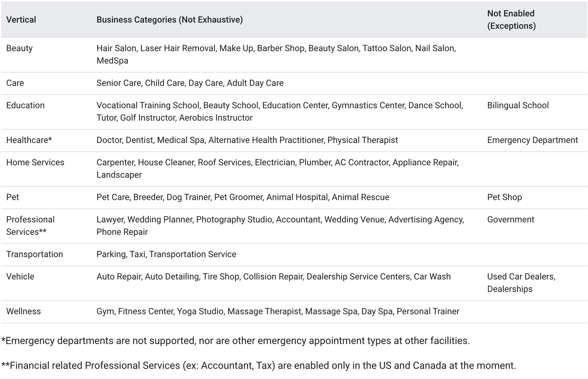Click the Education row label
The height and width of the screenshot is (379, 588).
click(x=25, y=105)
